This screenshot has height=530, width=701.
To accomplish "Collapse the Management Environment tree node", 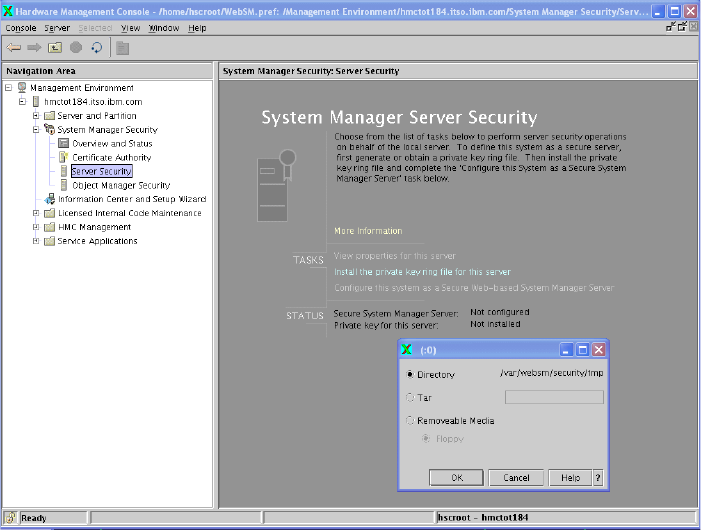I will tap(8, 88).
